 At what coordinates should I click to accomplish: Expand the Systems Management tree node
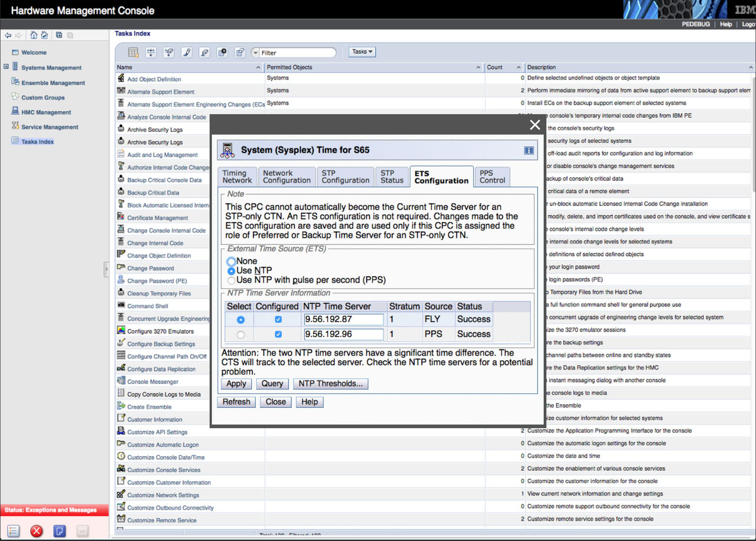pos(6,67)
